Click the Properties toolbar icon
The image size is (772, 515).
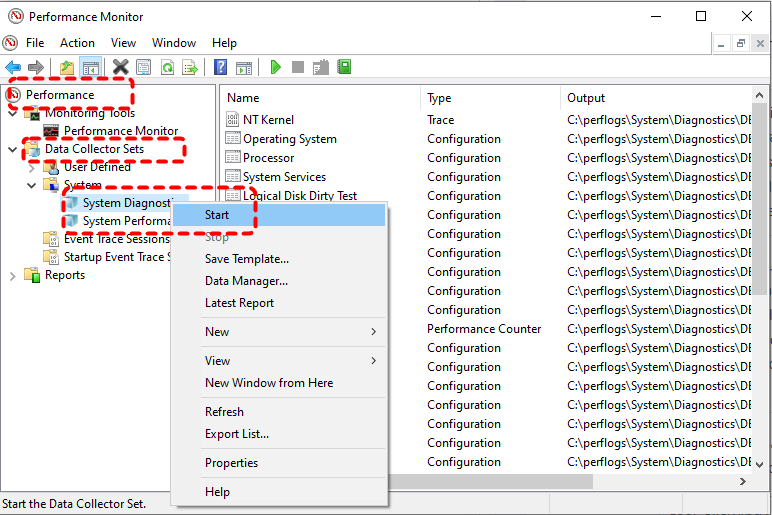pos(144,67)
